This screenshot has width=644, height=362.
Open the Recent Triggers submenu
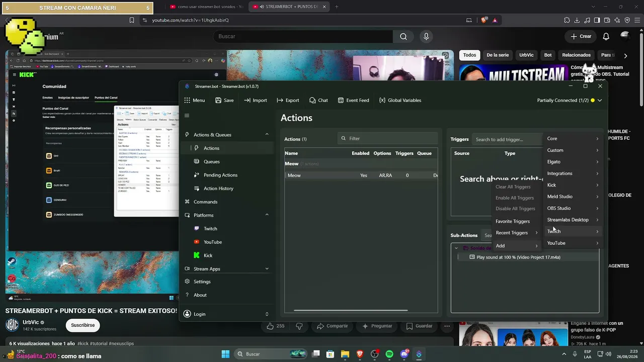(x=517, y=233)
